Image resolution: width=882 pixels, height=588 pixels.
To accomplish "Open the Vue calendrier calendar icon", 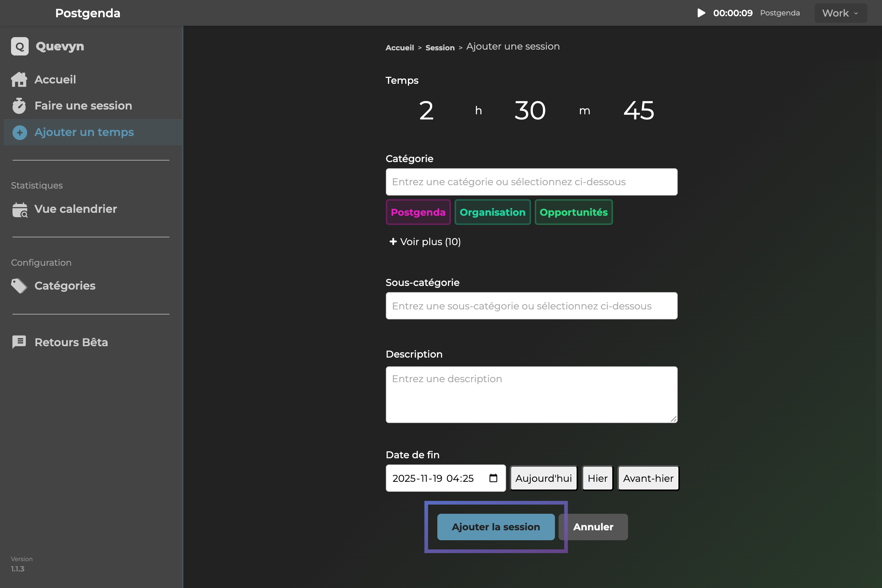I will [x=20, y=209].
